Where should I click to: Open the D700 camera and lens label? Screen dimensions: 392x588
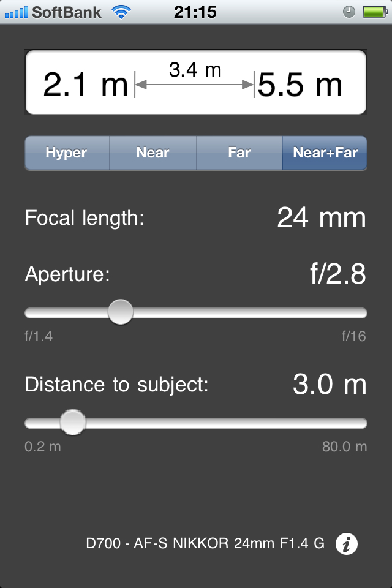(x=205, y=543)
